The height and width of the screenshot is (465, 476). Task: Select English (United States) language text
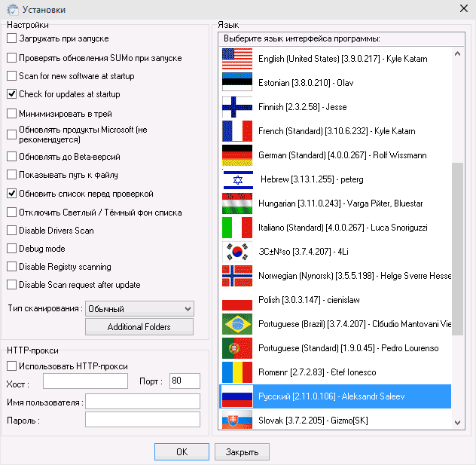[x=343, y=58]
